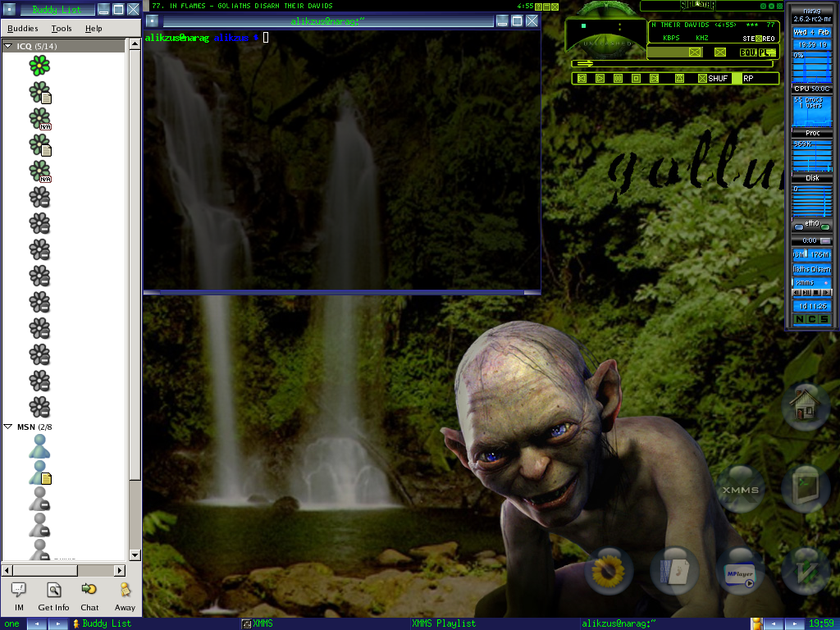Viewport: 840px width, 630px height.
Task: Launch the Vim bubble icon
Action: tap(806, 571)
